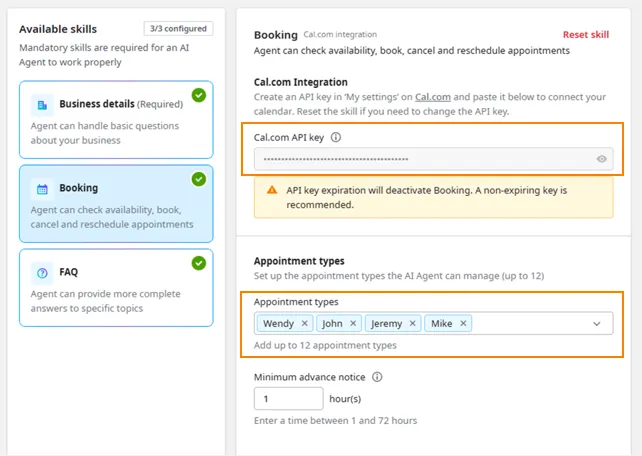The width and height of the screenshot is (642, 456).
Task: Click the Booking calendar icon
Action: 42,189
